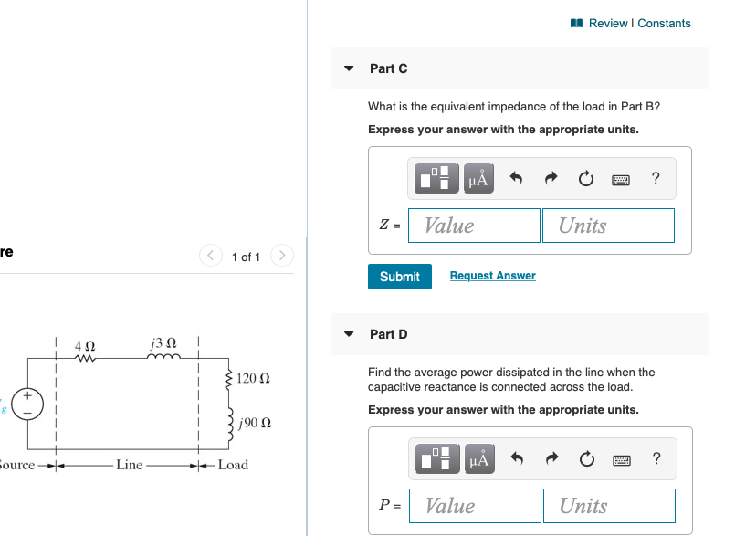Viewport: 756px width, 536px height.
Task: Click the keyboard icon in Part D toolbar
Action: pos(621,458)
